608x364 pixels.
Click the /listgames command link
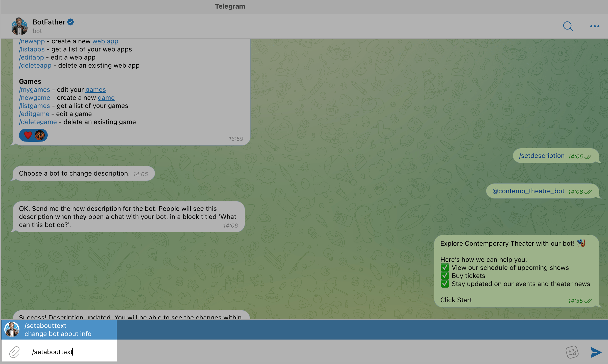[35, 106]
